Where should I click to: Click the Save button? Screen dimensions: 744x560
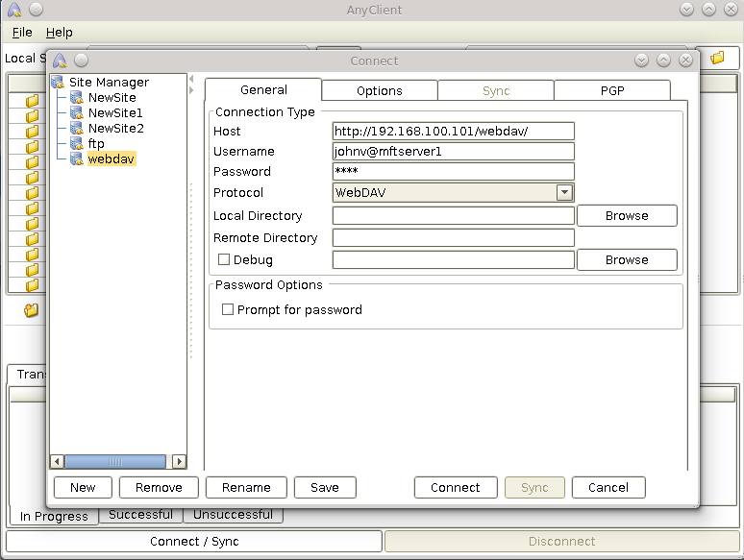click(x=325, y=487)
